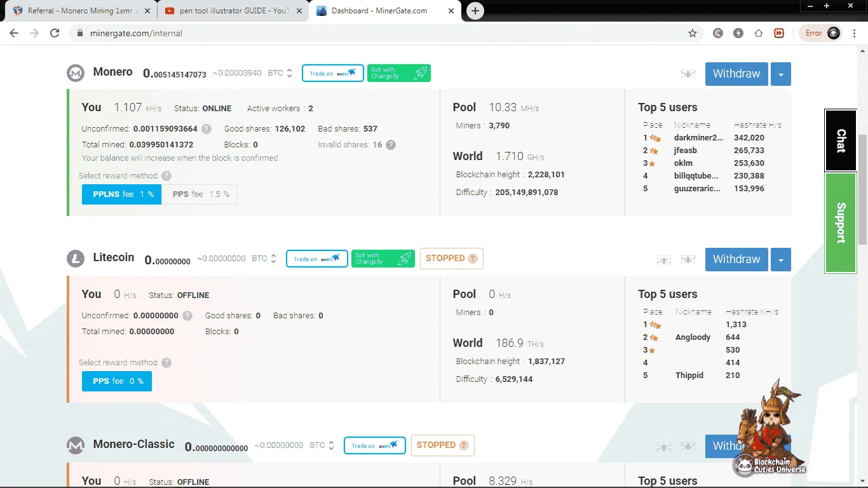Open the Chat side tab
This screenshot has height=488, width=868.
[x=841, y=140]
